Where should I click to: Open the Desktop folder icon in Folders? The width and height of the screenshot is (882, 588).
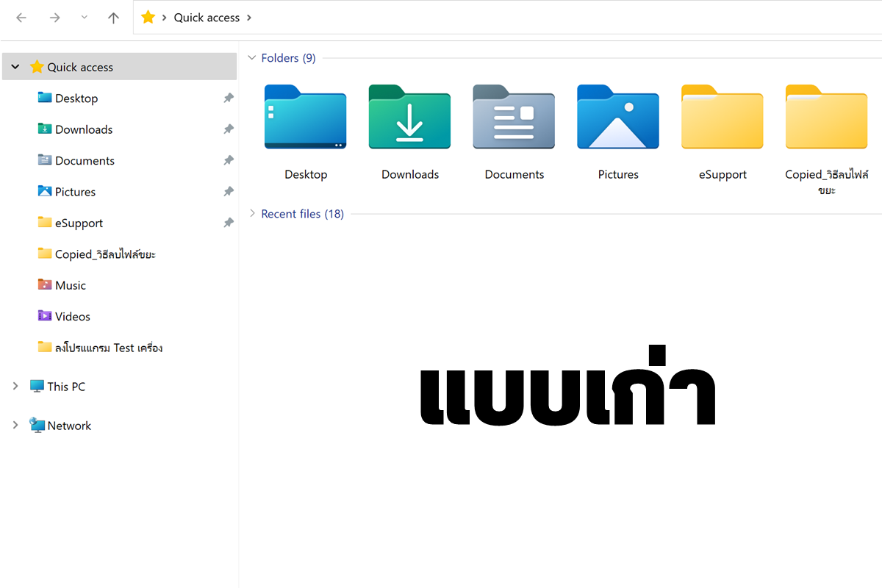click(305, 118)
